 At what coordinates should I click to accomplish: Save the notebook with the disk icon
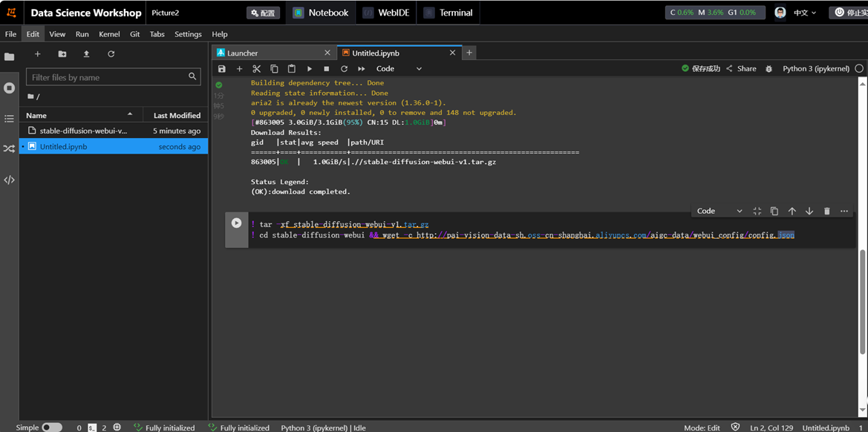(221, 69)
